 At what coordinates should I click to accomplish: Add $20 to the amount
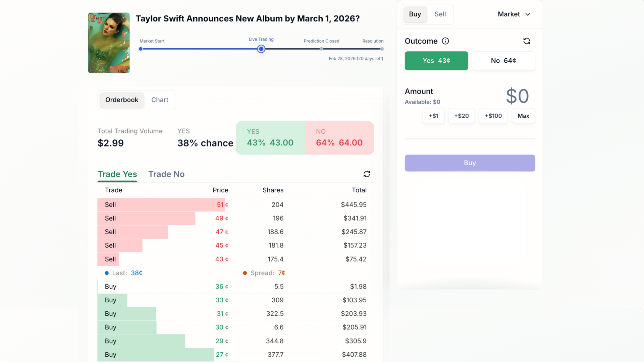coord(461,116)
